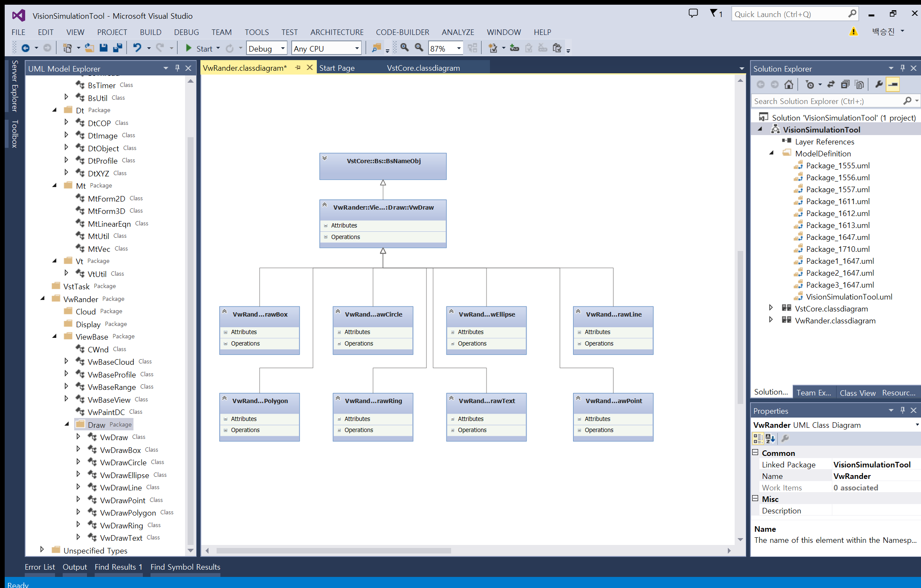Collapse the Draw package tree node
921x588 pixels.
(x=67, y=424)
